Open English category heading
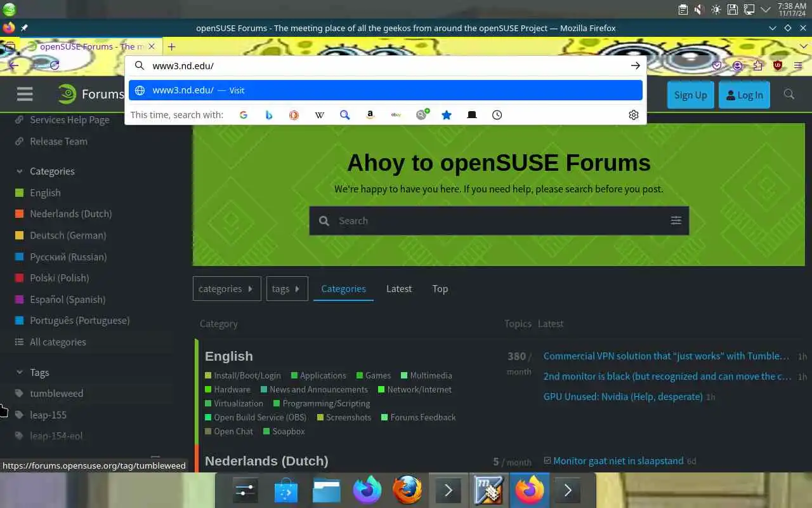The width and height of the screenshot is (812, 508). 229,356
